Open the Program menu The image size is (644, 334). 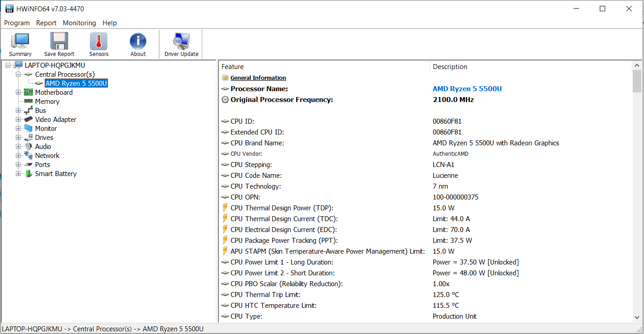(x=17, y=23)
